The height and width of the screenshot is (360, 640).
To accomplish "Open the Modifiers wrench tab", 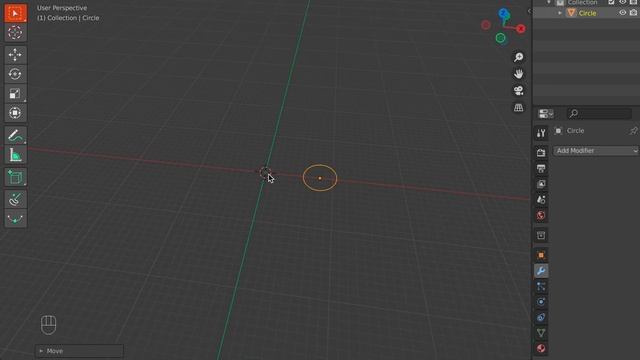I will 541,271.
